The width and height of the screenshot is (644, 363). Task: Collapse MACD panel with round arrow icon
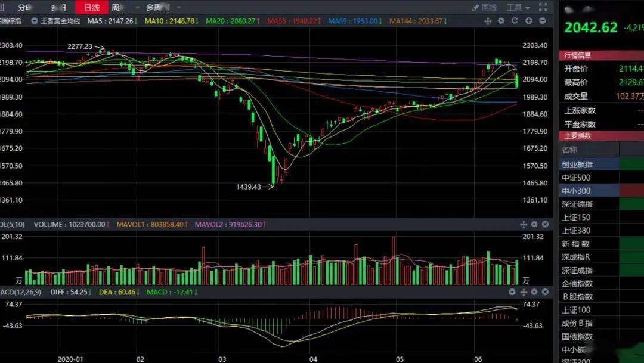pyautogui.click(x=512, y=292)
